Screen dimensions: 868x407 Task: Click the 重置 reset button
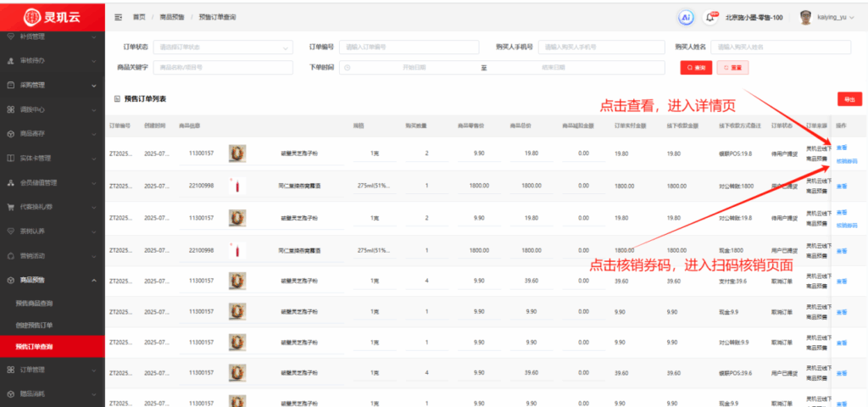tap(732, 67)
